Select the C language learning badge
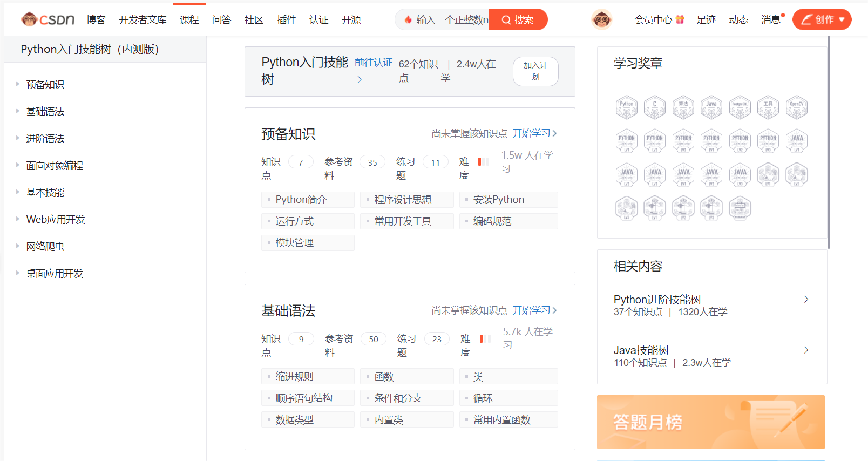Viewport: 868px width, 461px height. (655, 107)
